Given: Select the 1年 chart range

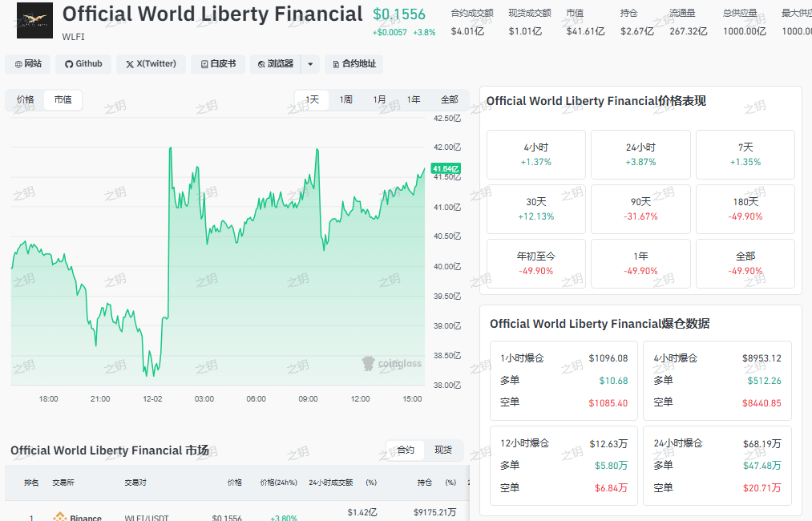Looking at the screenshot, I should coord(414,100).
